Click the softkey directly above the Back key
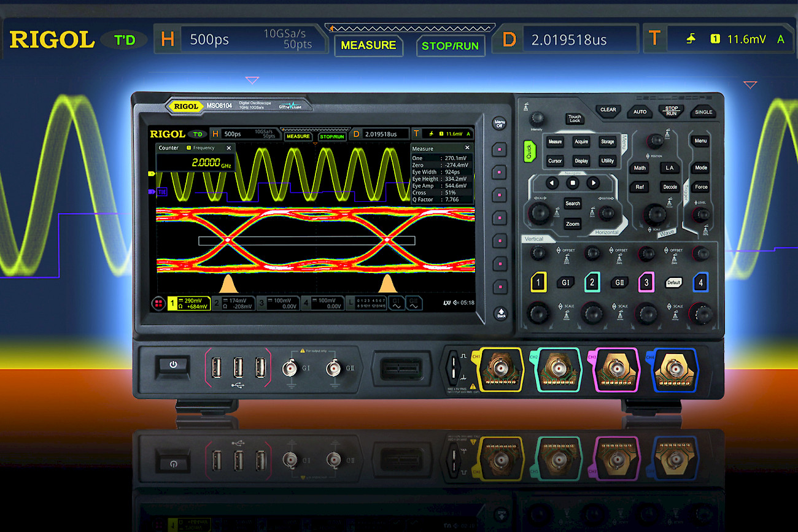The width and height of the screenshot is (798, 532). [x=500, y=286]
